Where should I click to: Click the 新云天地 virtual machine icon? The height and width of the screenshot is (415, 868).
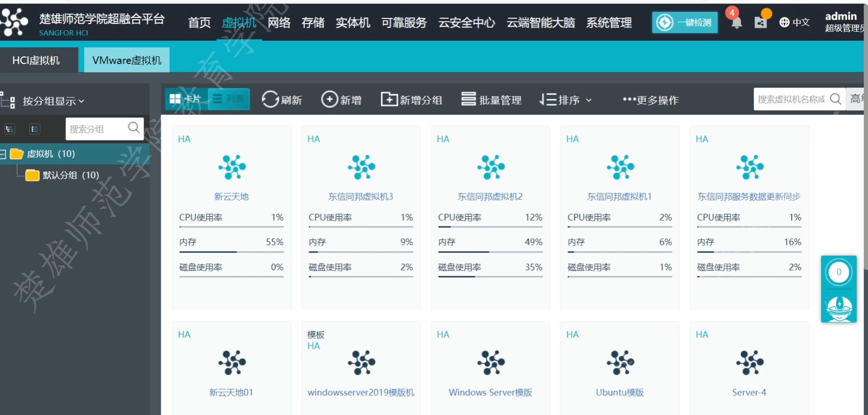(232, 167)
